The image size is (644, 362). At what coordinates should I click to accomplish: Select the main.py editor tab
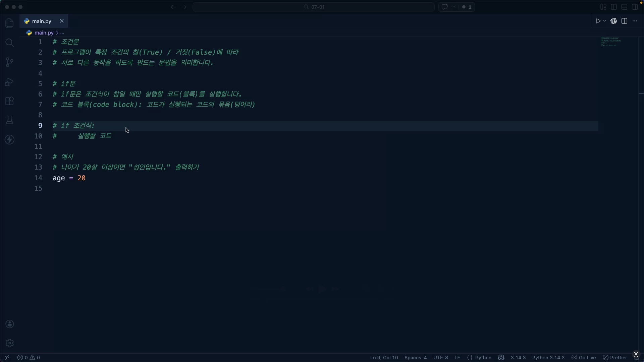tap(42, 21)
